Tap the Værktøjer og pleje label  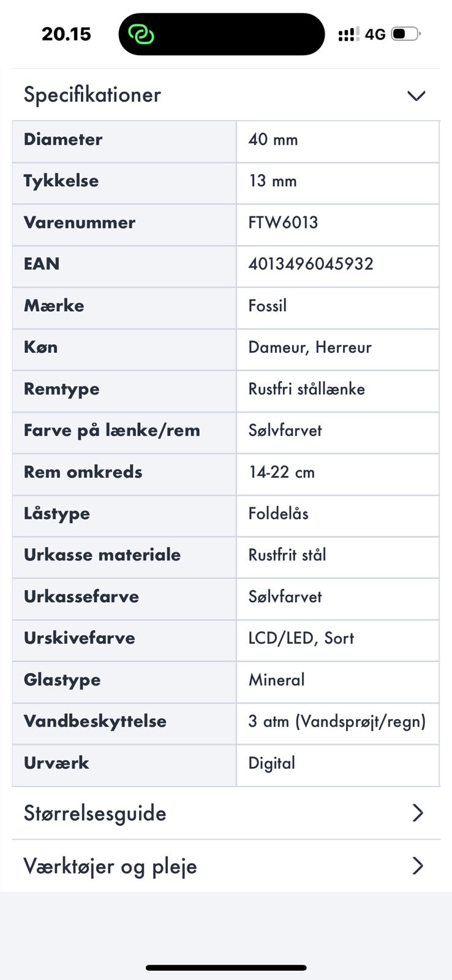tap(110, 866)
